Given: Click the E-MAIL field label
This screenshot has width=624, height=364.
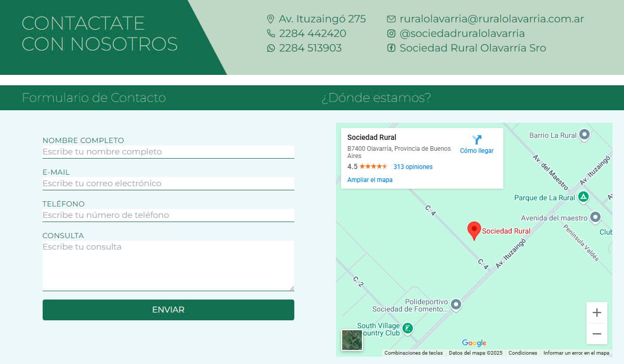Looking at the screenshot, I should (56, 172).
